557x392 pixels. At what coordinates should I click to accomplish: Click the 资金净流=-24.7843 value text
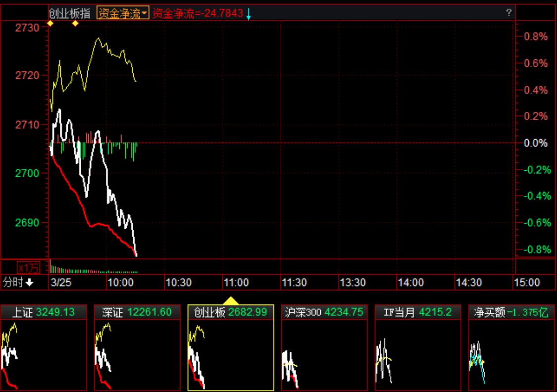tap(198, 13)
